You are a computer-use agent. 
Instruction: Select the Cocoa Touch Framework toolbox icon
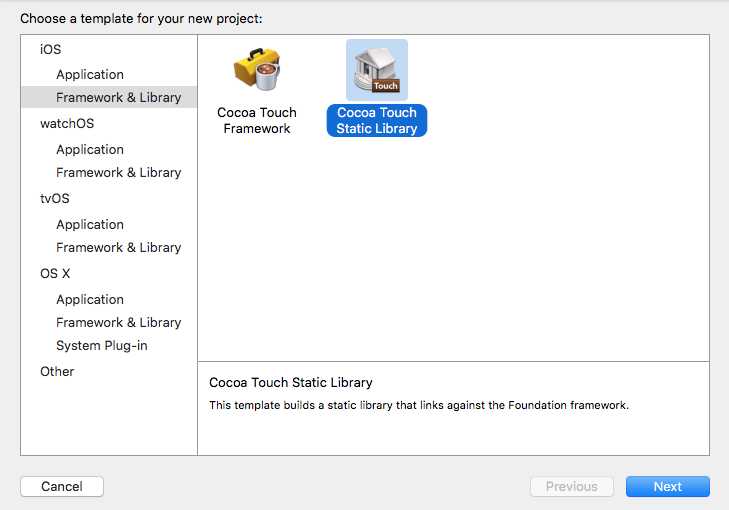257,70
